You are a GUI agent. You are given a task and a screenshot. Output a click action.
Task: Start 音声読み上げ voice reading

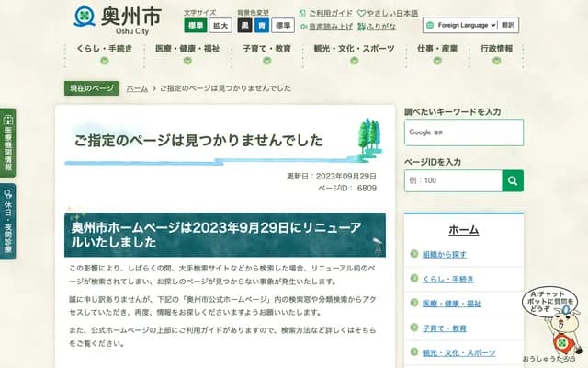coord(331,27)
